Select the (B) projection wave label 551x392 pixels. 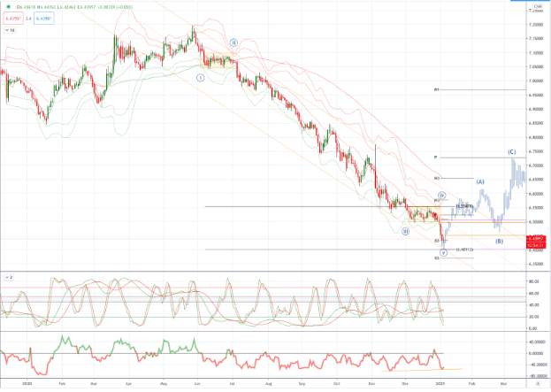coord(500,242)
